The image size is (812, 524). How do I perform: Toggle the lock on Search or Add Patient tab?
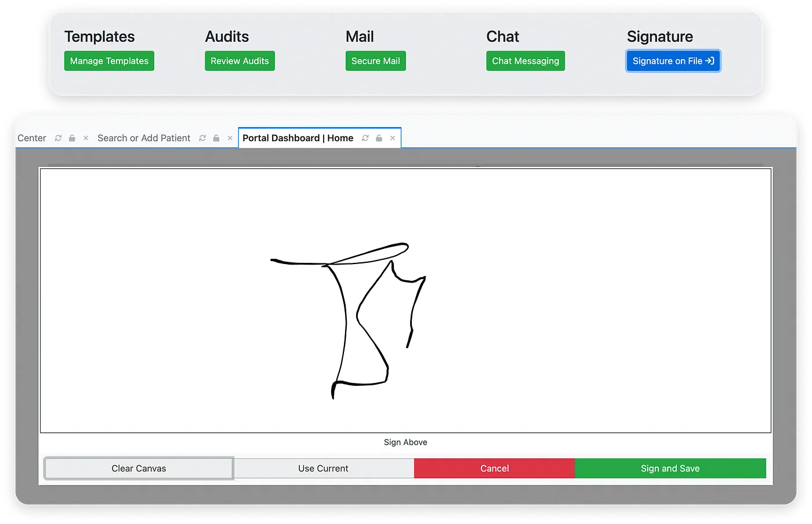[x=216, y=138]
